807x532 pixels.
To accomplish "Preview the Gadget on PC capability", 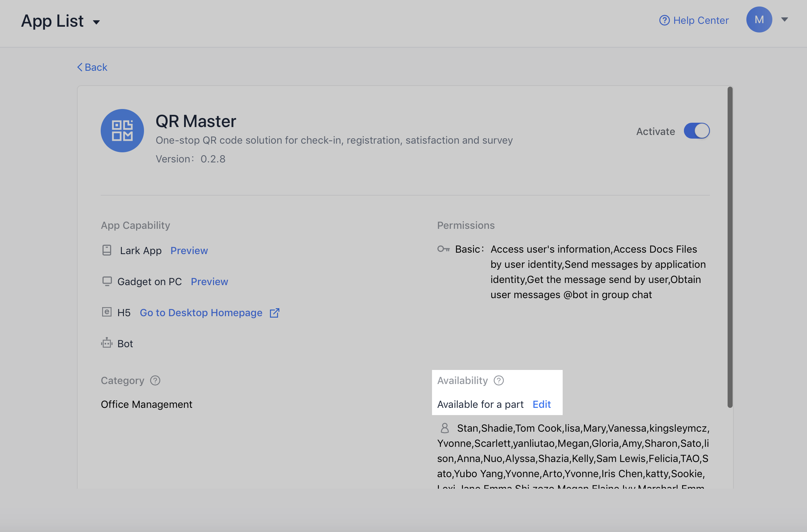I will tap(209, 282).
